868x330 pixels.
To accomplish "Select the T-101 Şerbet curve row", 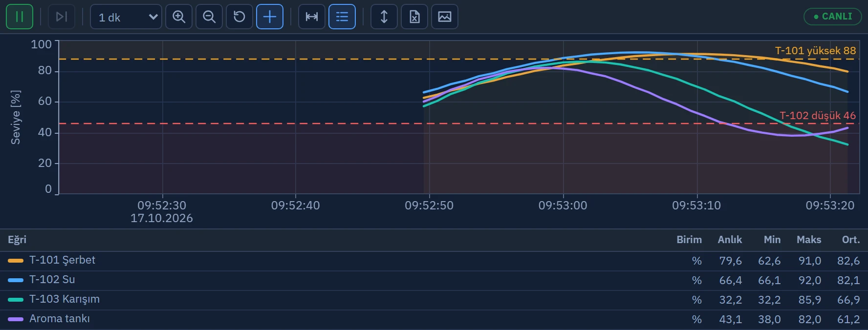I will pyautogui.click(x=434, y=261).
